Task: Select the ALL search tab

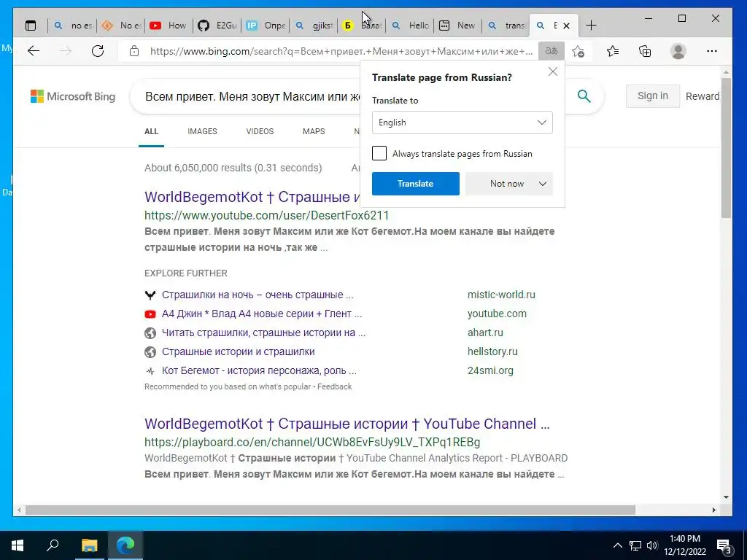Action: (152, 131)
